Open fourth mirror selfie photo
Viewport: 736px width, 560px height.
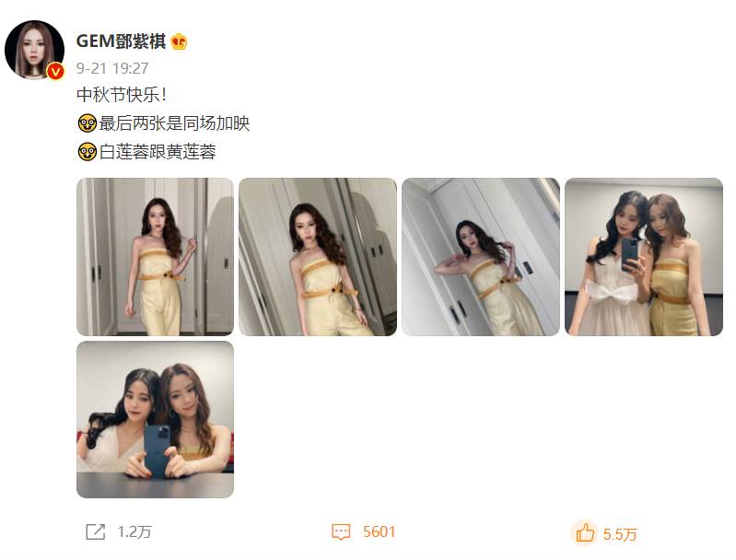[x=644, y=257]
